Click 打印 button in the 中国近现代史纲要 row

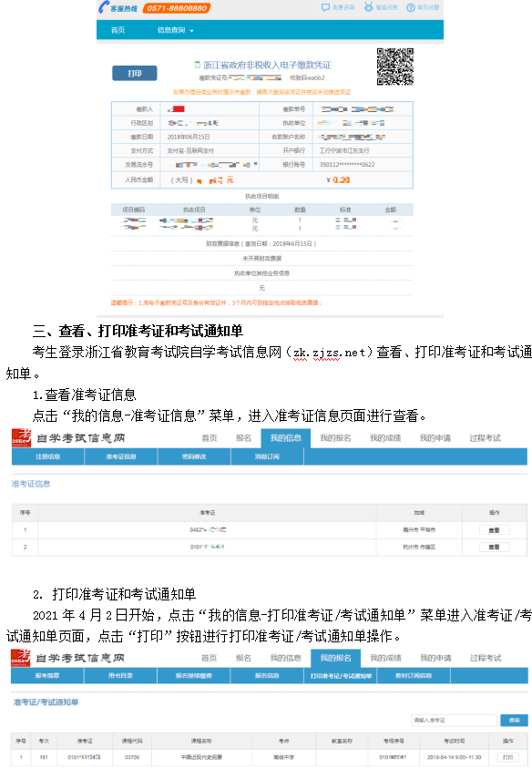click(x=507, y=757)
